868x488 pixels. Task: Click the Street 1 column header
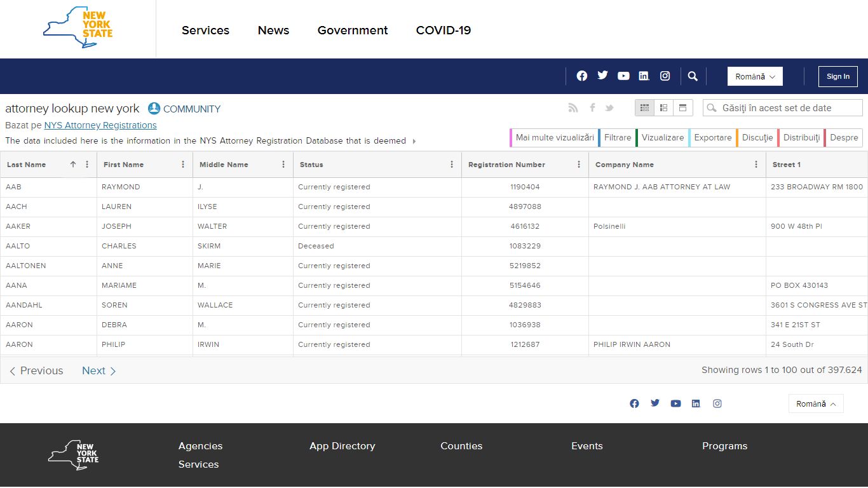click(x=817, y=165)
